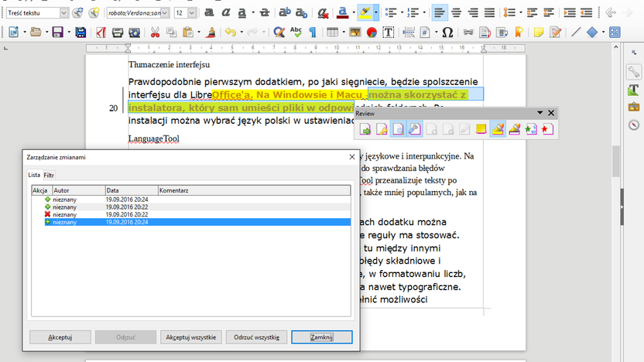644x362 pixels.
Task: Insert a text box
Action: click(388, 32)
